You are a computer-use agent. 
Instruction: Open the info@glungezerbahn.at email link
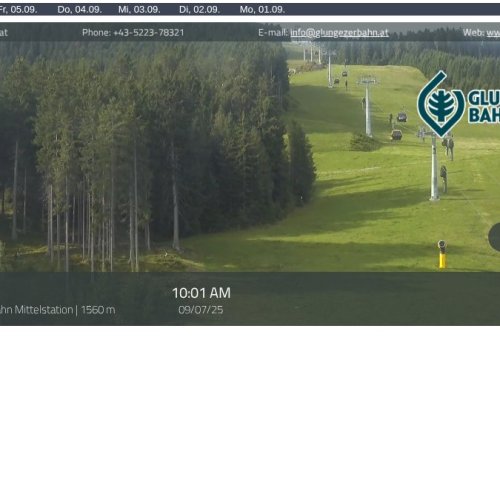point(339,32)
